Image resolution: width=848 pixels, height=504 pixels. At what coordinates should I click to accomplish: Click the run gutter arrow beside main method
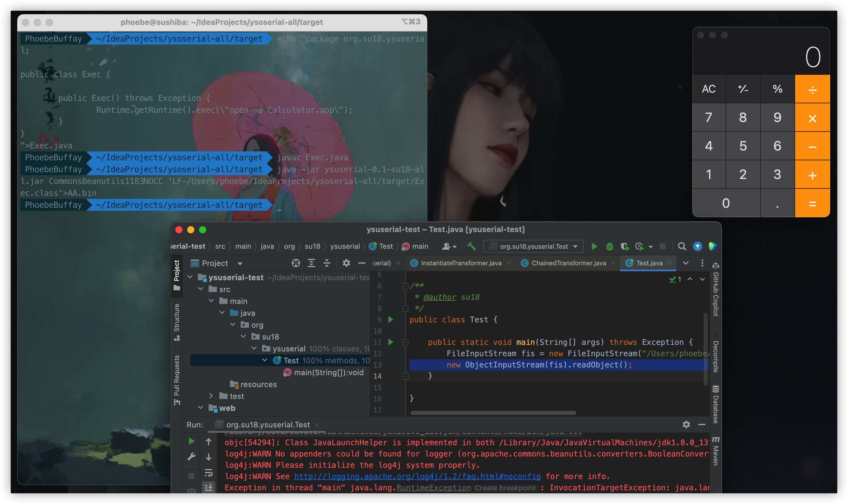(x=391, y=342)
